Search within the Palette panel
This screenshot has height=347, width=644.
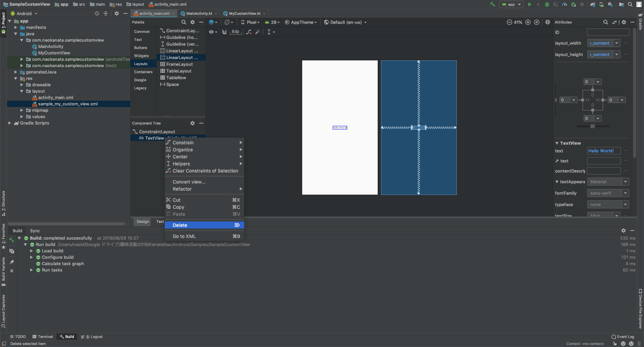[183, 22]
